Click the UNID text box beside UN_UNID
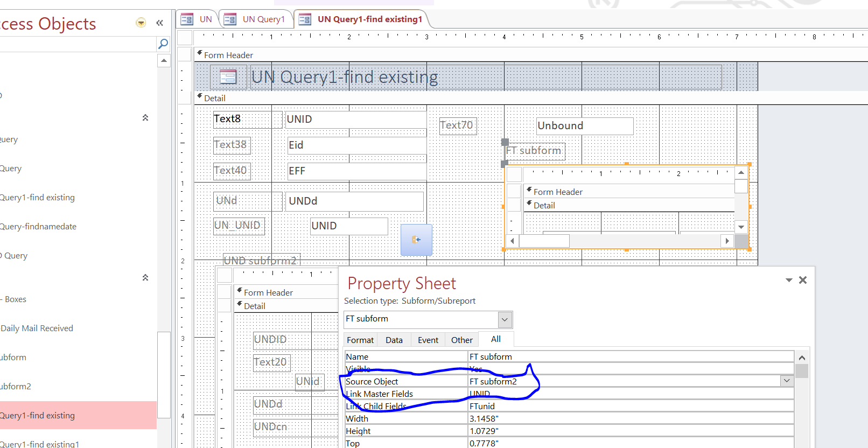The height and width of the screenshot is (448, 868). coord(349,226)
